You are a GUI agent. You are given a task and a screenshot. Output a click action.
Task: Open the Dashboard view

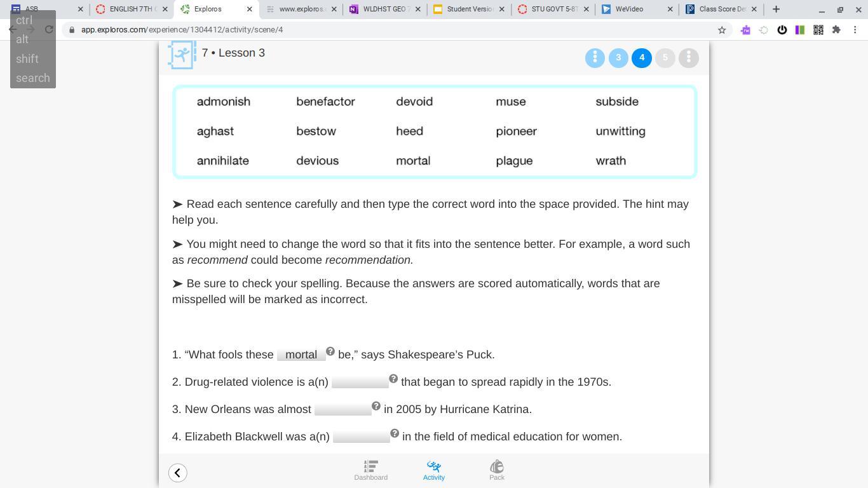(x=371, y=471)
